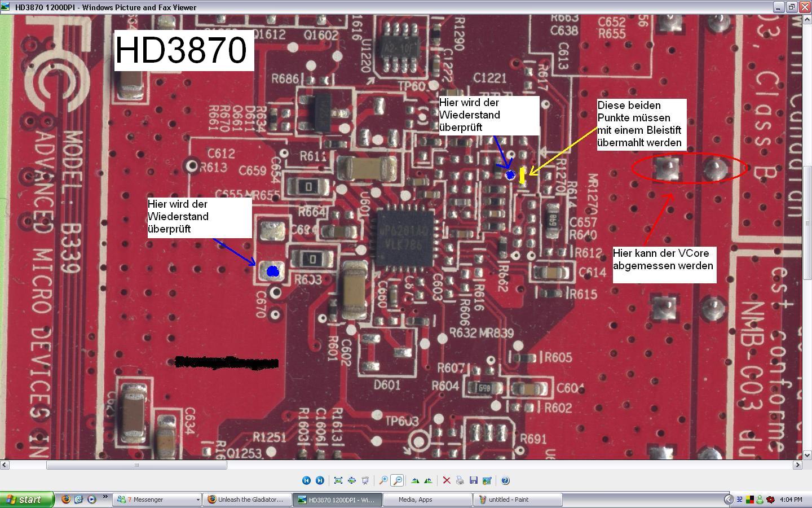The height and width of the screenshot is (508, 812).
Task: Switch to Unleash the Gladiator Firefox window
Action: point(248,500)
